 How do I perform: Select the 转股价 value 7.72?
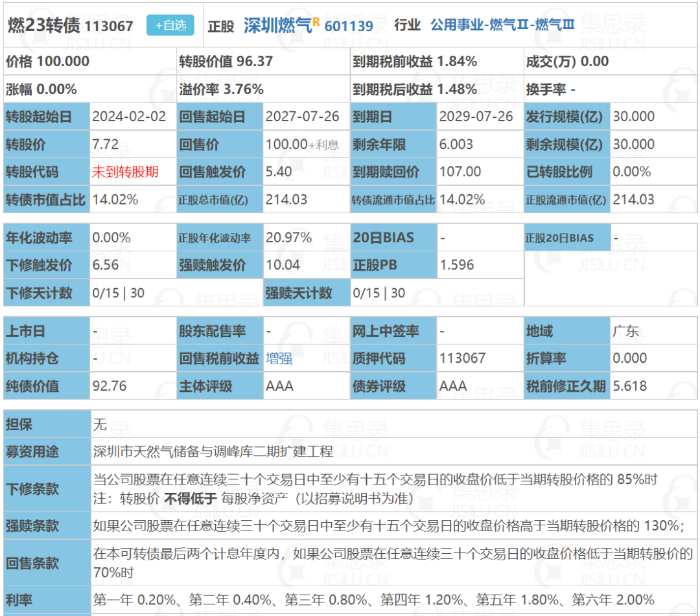click(x=106, y=144)
